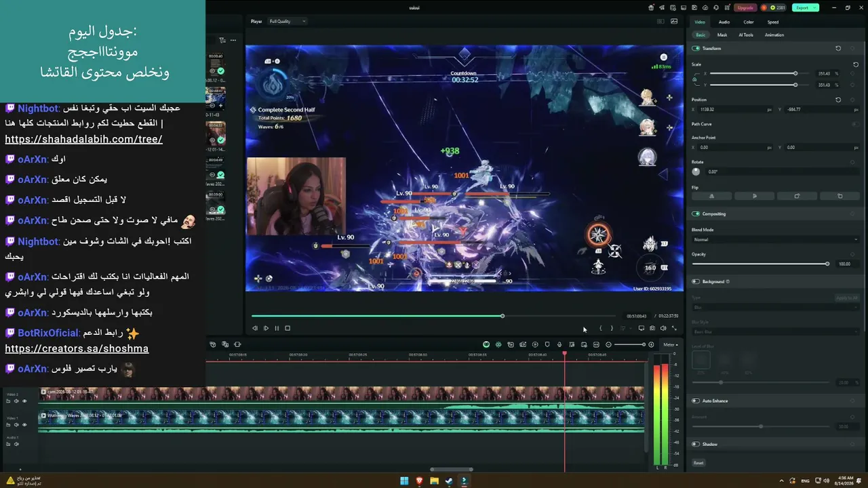
Task: Hide the Video 1 track with eye icon
Action: (24, 425)
